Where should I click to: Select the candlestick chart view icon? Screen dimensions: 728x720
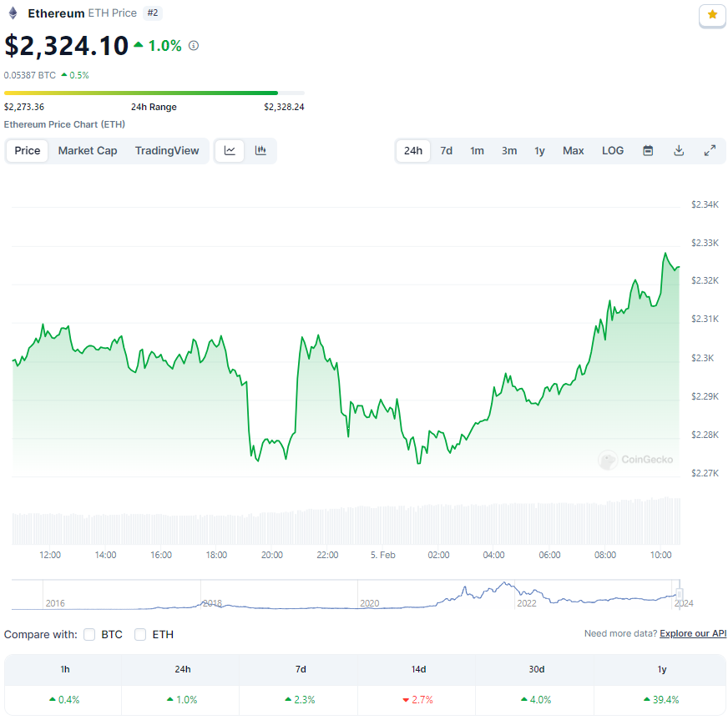pyautogui.click(x=260, y=151)
